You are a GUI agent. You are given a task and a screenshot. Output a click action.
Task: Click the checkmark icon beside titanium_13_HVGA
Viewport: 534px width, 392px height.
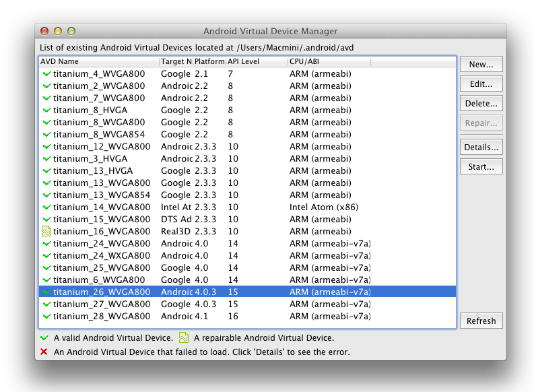pyautogui.click(x=46, y=170)
